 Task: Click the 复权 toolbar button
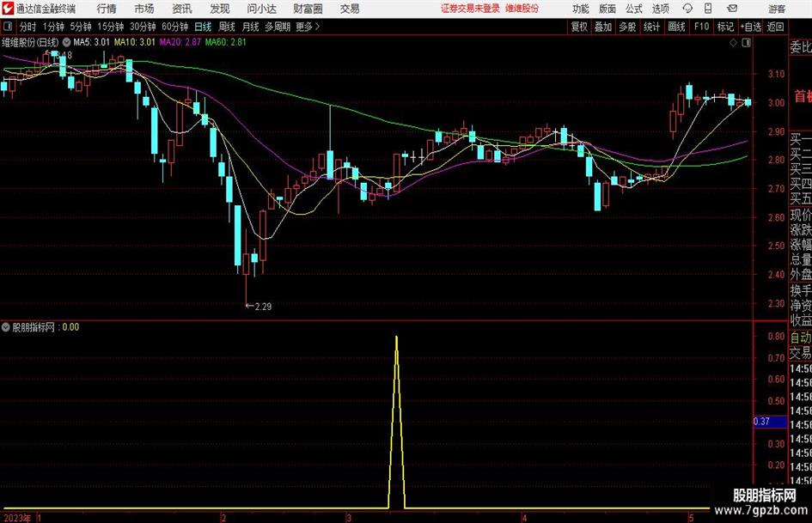(x=579, y=27)
